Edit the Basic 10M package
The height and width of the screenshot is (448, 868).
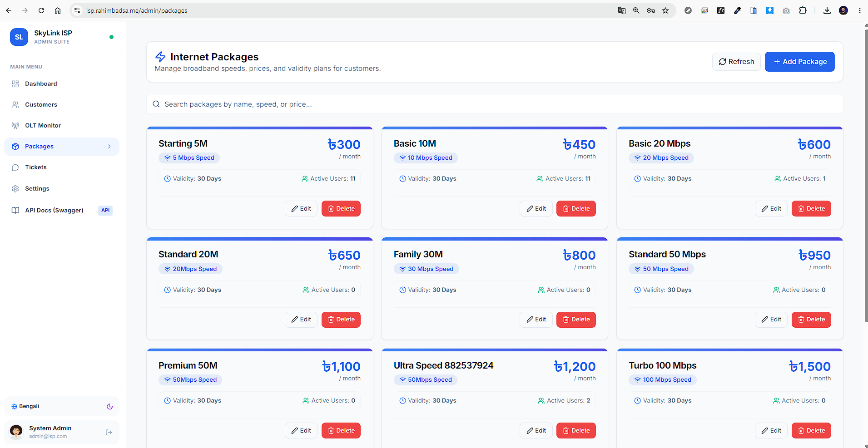(x=536, y=209)
